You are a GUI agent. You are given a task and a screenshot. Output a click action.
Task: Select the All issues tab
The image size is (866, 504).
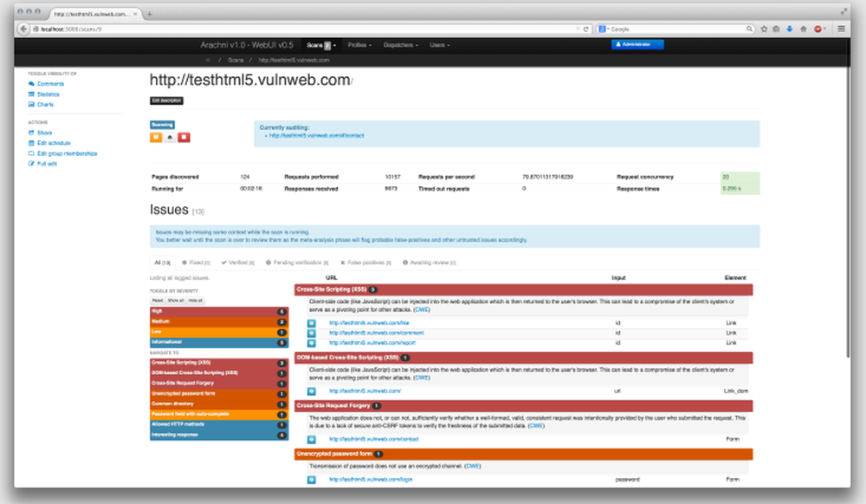click(x=163, y=262)
